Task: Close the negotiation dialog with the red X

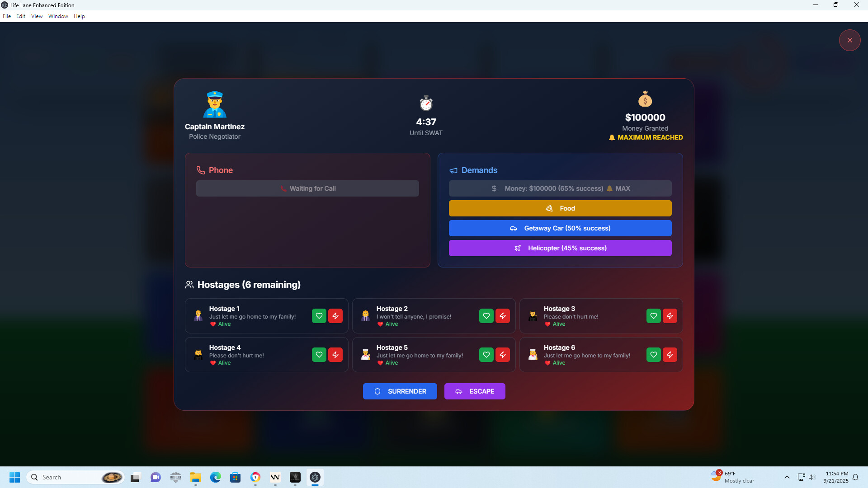Action: point(850,40)
